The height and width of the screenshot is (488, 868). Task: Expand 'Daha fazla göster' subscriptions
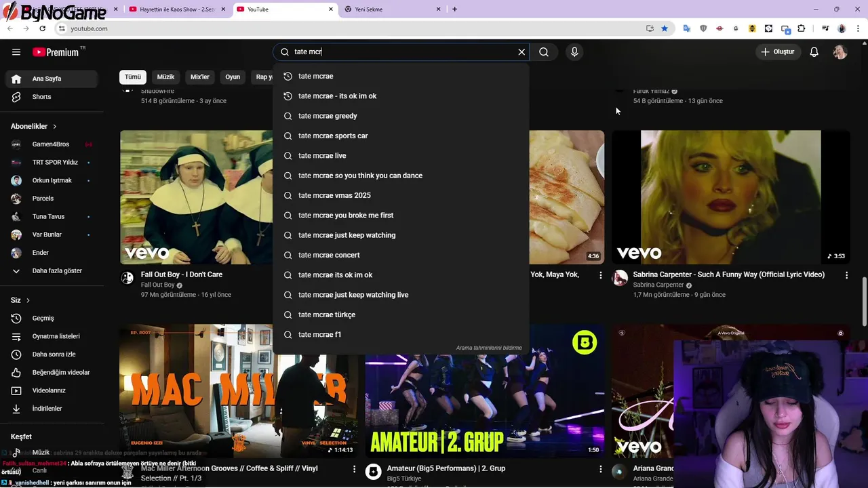[x=52, y=271]
